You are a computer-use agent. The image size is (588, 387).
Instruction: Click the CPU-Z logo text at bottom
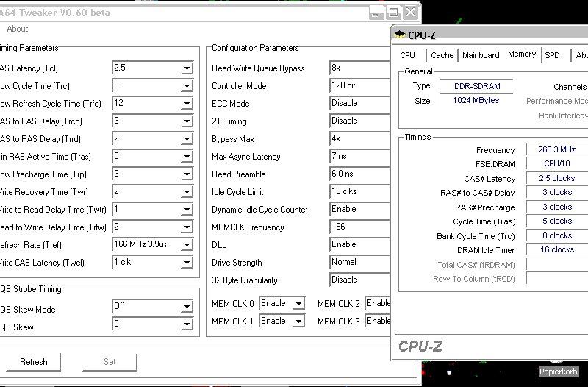[420, 347]
